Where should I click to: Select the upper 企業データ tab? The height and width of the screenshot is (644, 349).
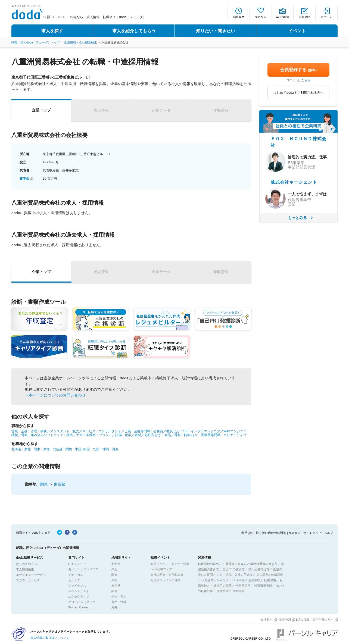click(161, 110)
